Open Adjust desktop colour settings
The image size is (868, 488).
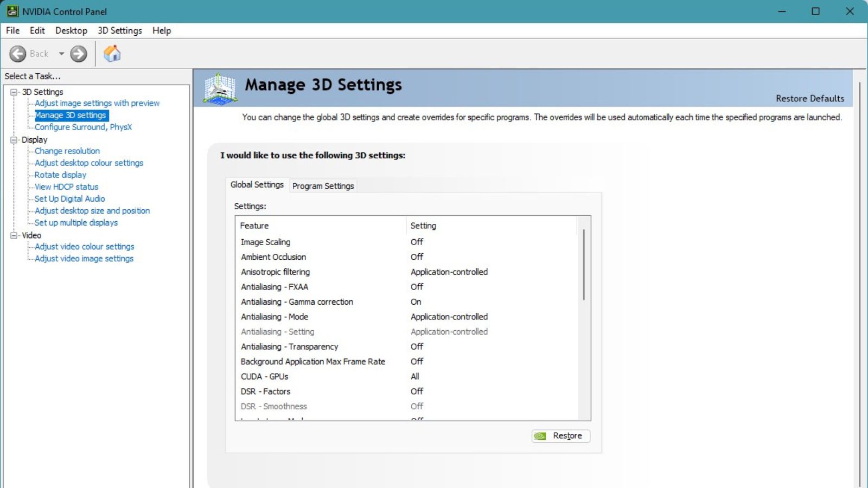89,163
